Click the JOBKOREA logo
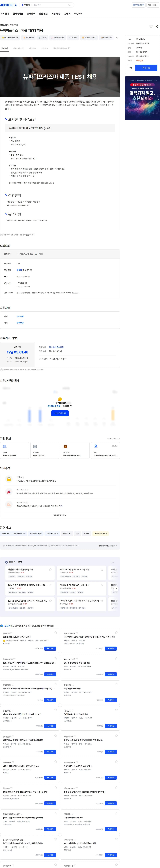 tap(8, 5)
